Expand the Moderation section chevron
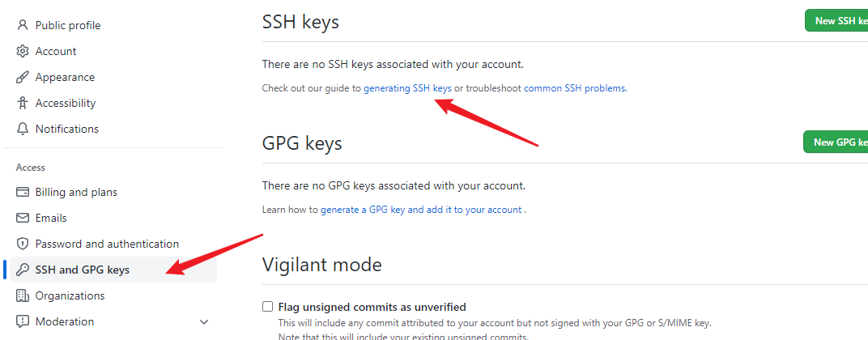 click(204, 322)
